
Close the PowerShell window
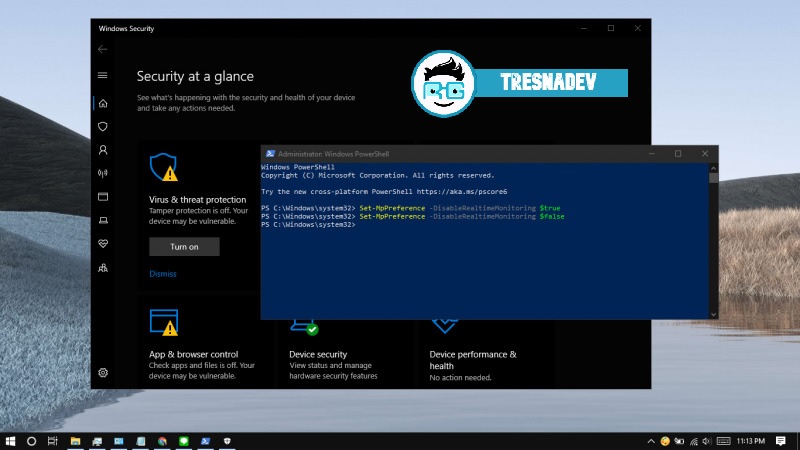point(705,154)
